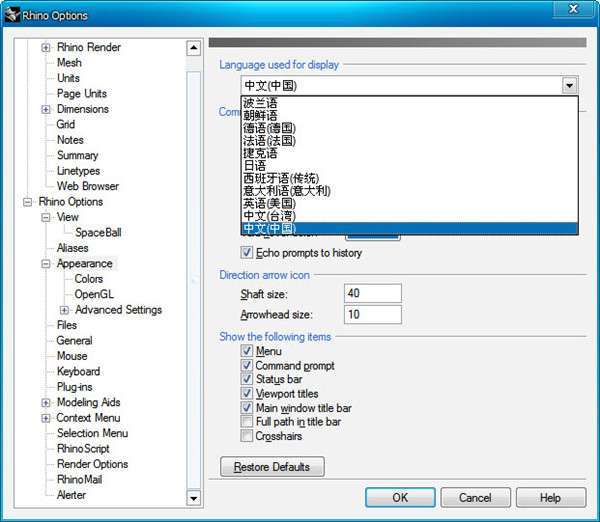Click the scroll up arrow in tree panel
This screenshot has width=600, height=522.
(x=194, y=48)
